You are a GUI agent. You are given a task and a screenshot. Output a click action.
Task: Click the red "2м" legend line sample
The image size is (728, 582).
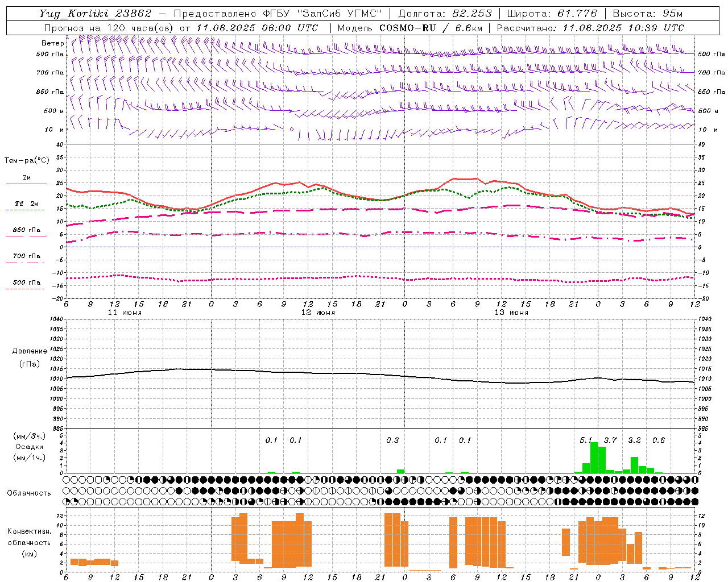[x=26, y=184]
